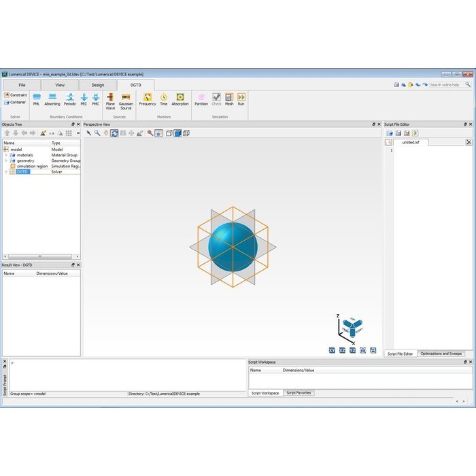Switch to the YZ view

352,350
